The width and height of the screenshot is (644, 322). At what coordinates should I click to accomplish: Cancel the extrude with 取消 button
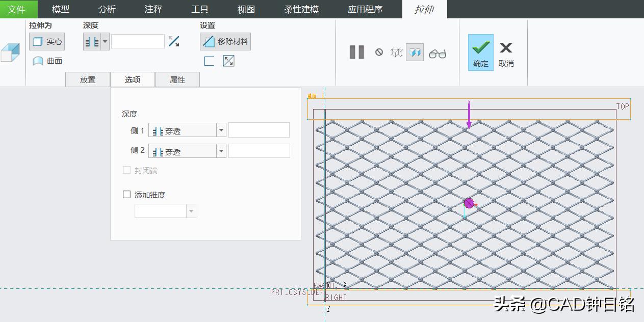coord(505,51)
